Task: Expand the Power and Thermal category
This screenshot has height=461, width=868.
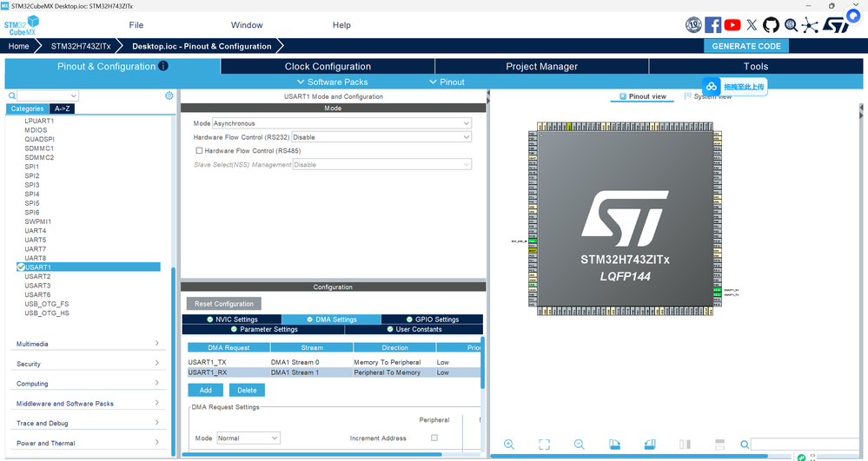Action: click(88, 444)
